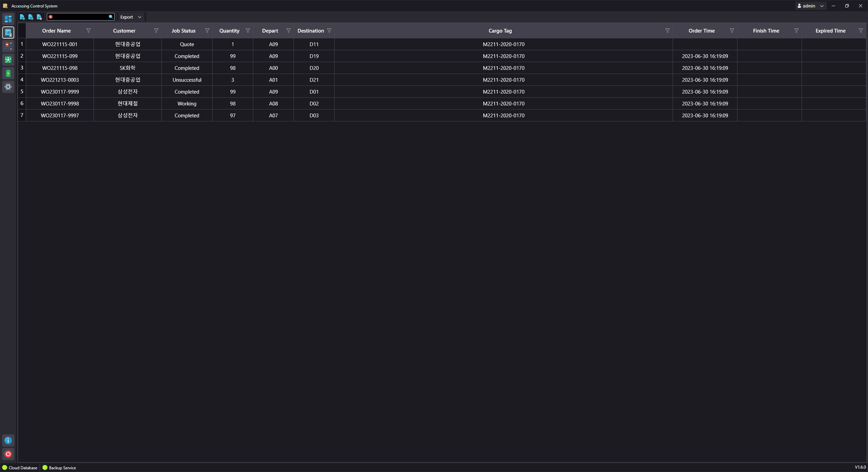Screen dimensions: 868x472
Task: Toggle the Cargo Tag column filter
Action: 667,31
